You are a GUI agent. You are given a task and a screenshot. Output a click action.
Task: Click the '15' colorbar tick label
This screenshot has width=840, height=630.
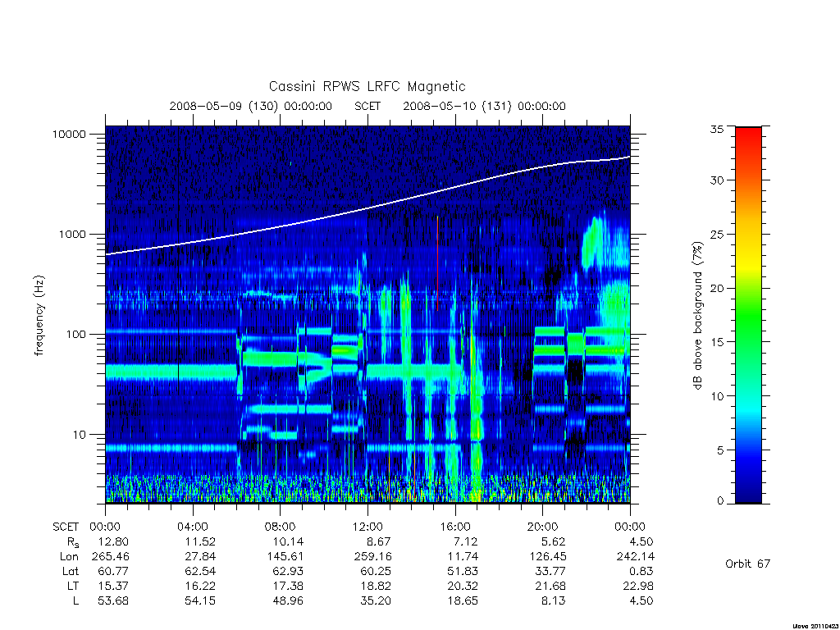click(x=716, y=342)
